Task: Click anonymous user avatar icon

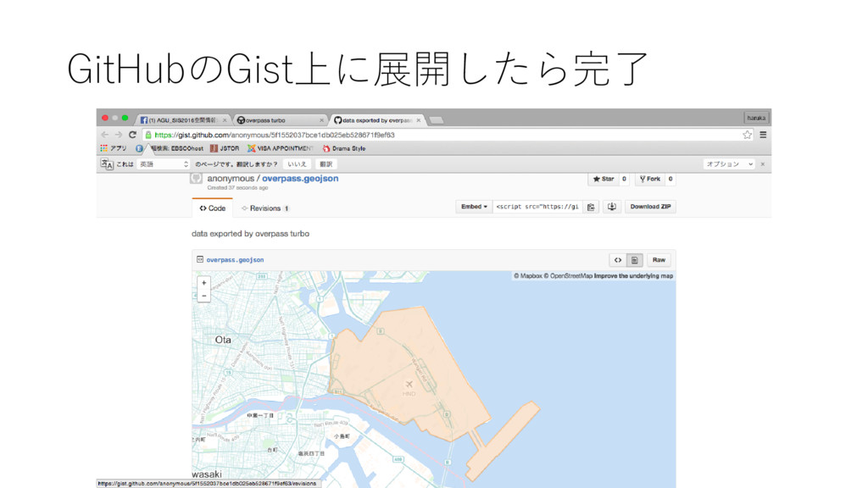Action: click(196, 178)
